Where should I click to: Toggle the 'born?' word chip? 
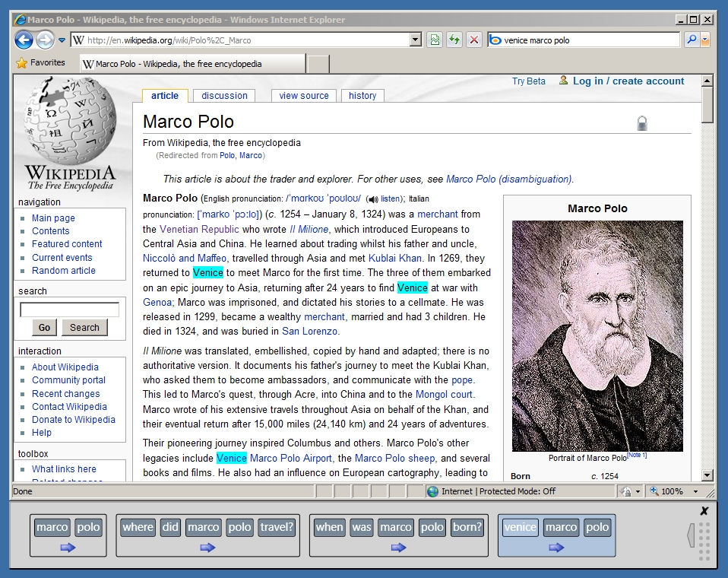[x=467, y=527]
